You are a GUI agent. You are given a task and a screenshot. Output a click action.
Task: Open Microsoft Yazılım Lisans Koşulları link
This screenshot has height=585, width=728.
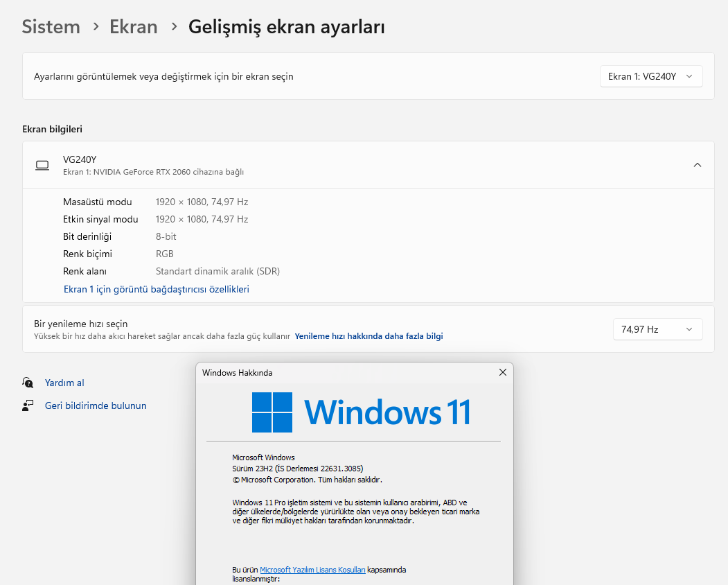[312, 570]
